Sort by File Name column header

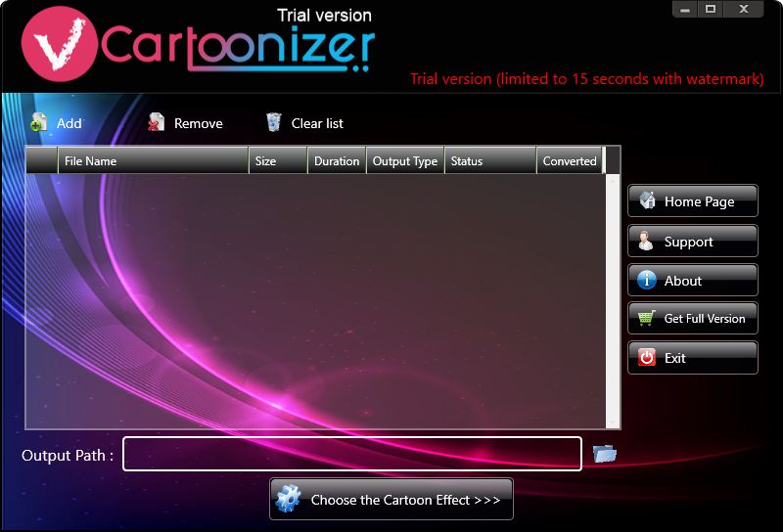pyautogui.click(x=154, y=160)
